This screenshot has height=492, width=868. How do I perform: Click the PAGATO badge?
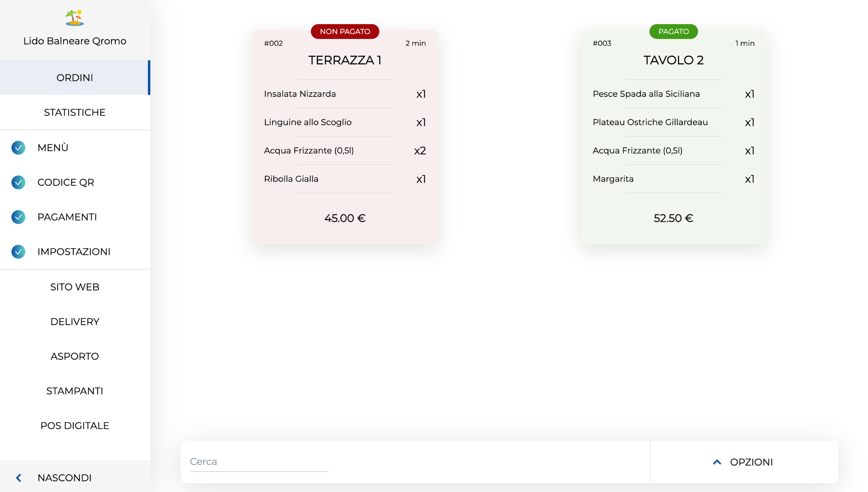(673, 31)
